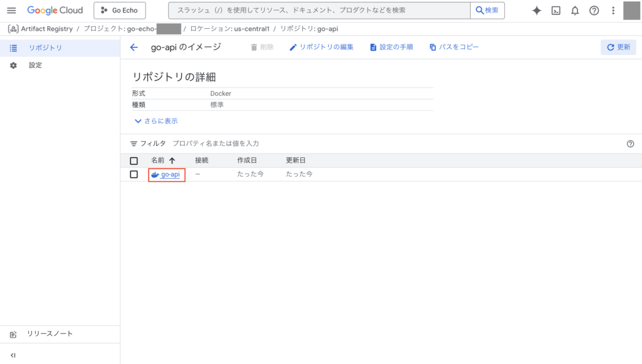The height and width of the screenshot is (364, 642).
Task: Open 設定 in the left sidebar
Action: (x=35, y=65)
